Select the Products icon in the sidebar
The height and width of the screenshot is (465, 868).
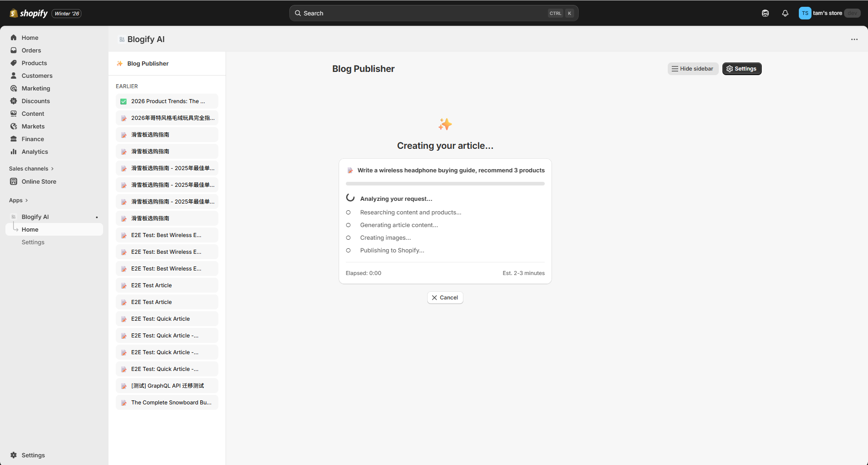click(x=14, y=63)
